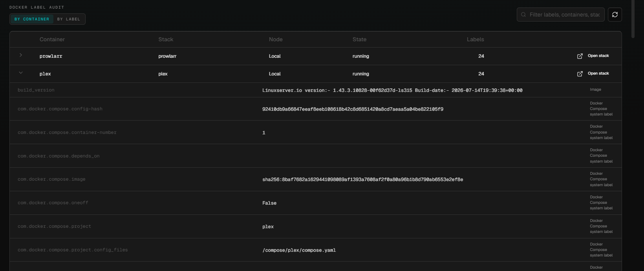Click com.docker.compose.container-number label key
Image resolution: width=644 pixels, height=271 pixels.
pos(67,132)
